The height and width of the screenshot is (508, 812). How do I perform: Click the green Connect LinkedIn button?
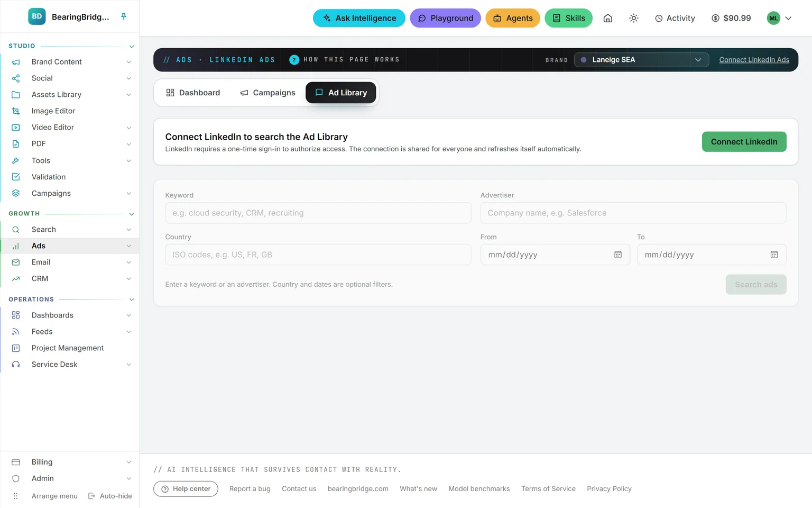tap(744, 142)
